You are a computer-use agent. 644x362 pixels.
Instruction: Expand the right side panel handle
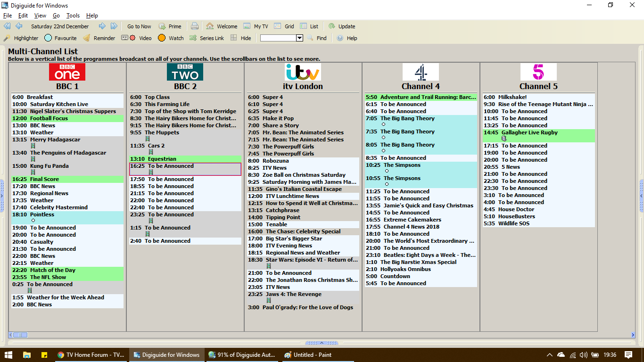[x=642, y=196]
